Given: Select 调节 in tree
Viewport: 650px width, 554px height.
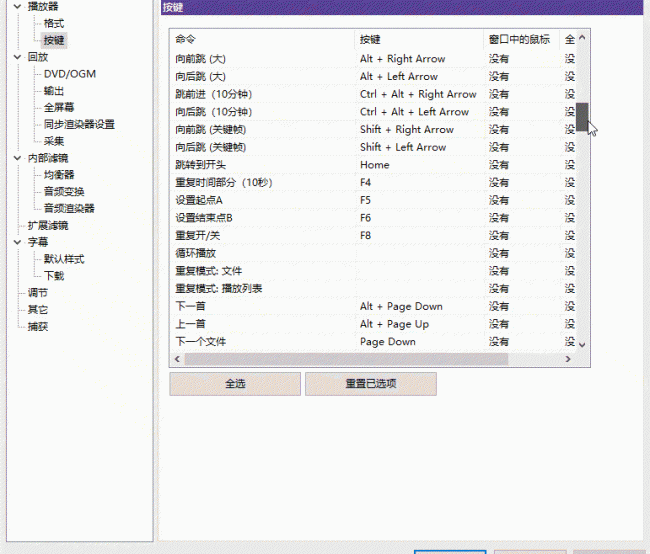Looking at the screenshot, I should (x=38, y=293).
